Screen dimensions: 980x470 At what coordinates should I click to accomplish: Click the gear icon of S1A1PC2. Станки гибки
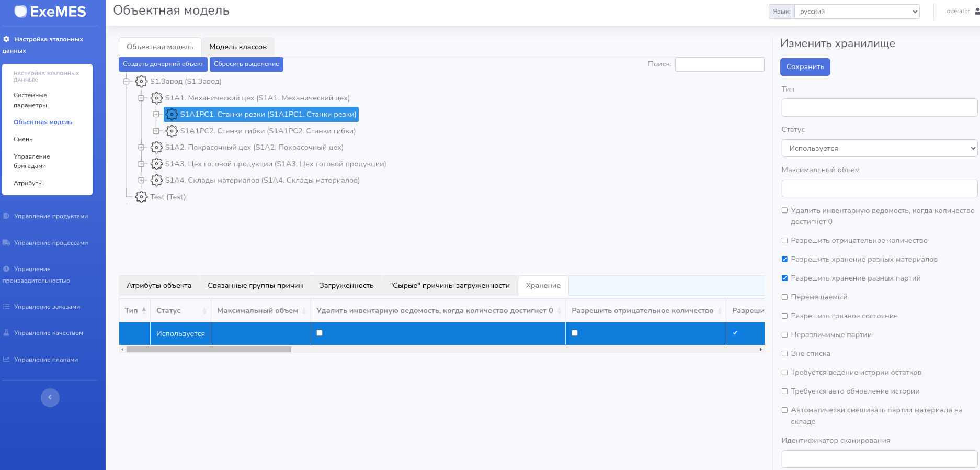pyautogui.click(x=172, y=131)
